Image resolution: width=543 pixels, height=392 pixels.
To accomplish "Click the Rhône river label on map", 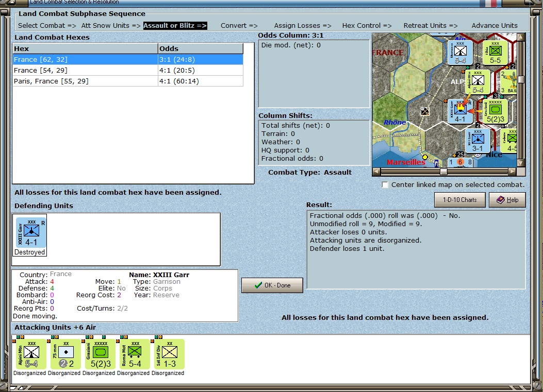I will click(395, 122).
